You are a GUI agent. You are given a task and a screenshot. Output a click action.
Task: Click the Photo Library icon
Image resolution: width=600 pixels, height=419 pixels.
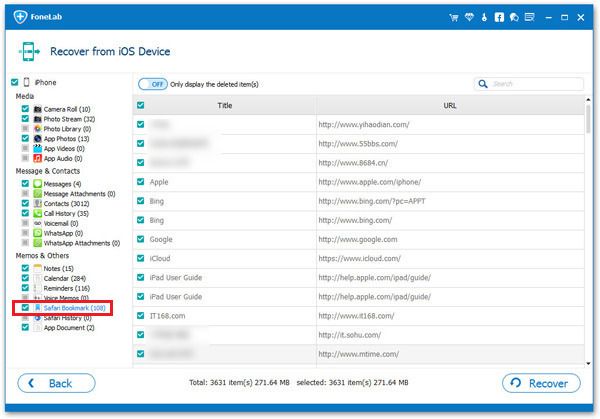pos(38,129)
